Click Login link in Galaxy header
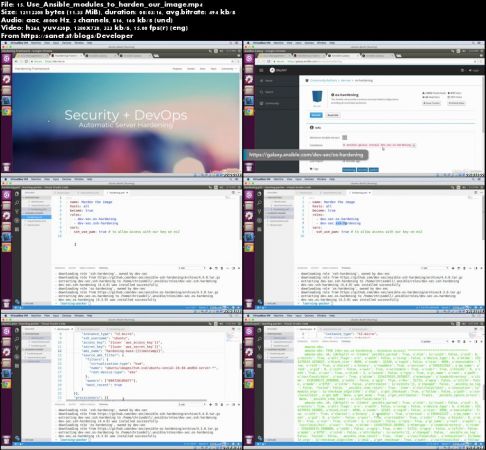Viewport: 486px width, 450px height. 473,70
